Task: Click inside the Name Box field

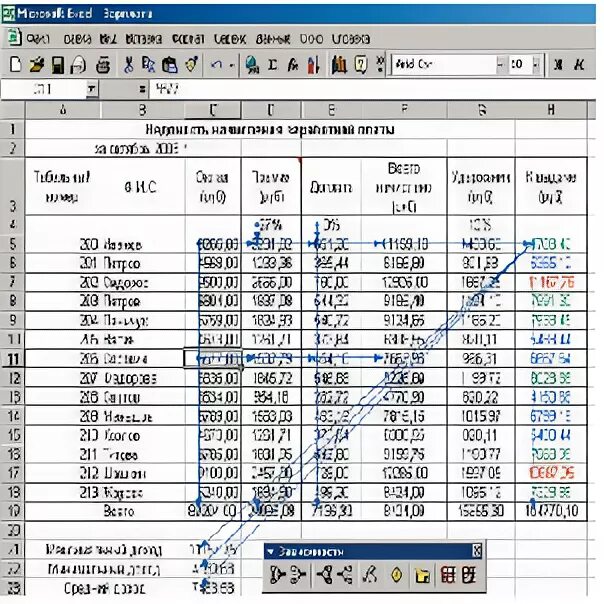Action: pyautogui.click(x=43, y=89)
